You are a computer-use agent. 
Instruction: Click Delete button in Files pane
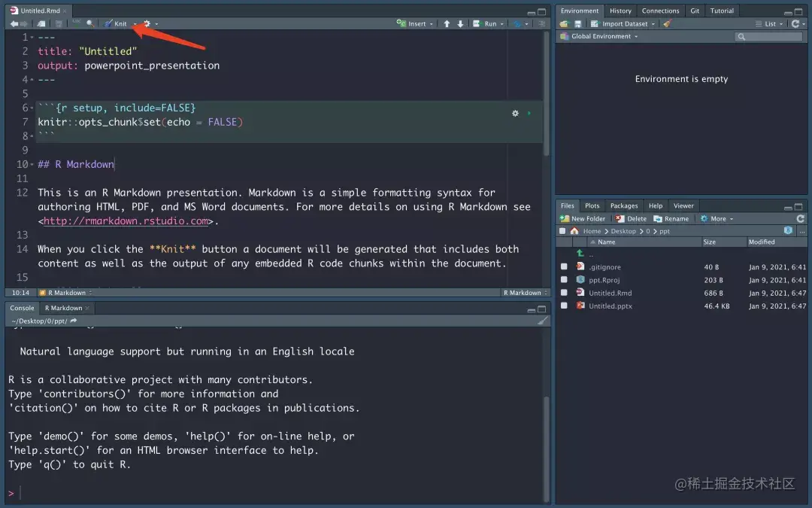point(631,219)
